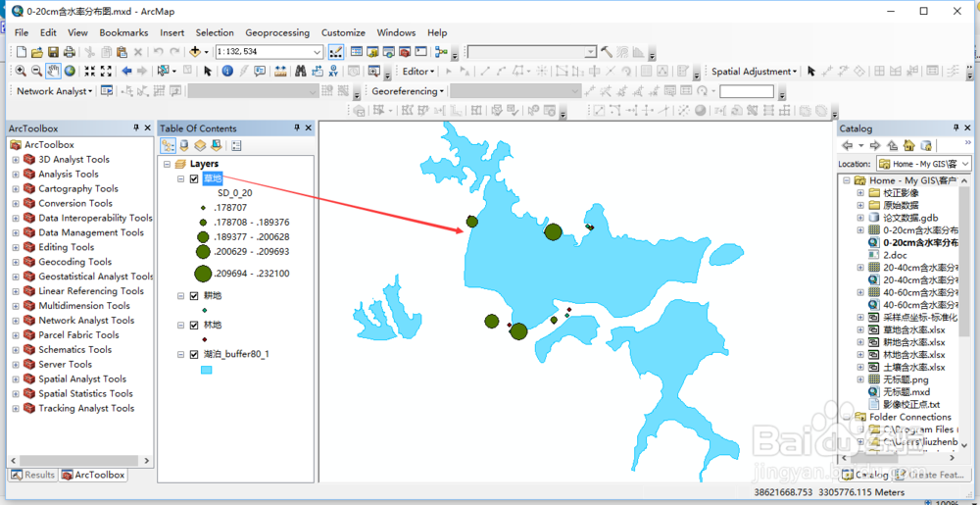Open the ArcToolbox window from the toolbar
The image size is (980, 505).
[x=404, y=52]
